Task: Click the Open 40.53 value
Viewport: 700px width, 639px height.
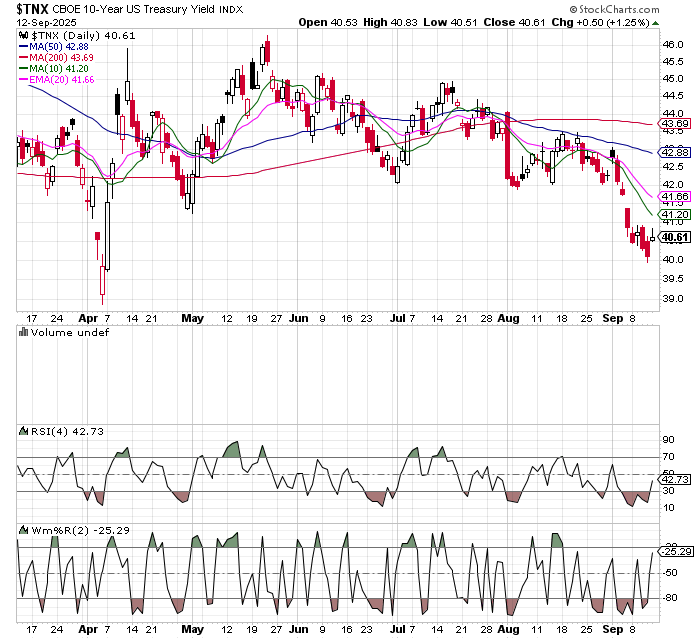Action: point(328,22)
